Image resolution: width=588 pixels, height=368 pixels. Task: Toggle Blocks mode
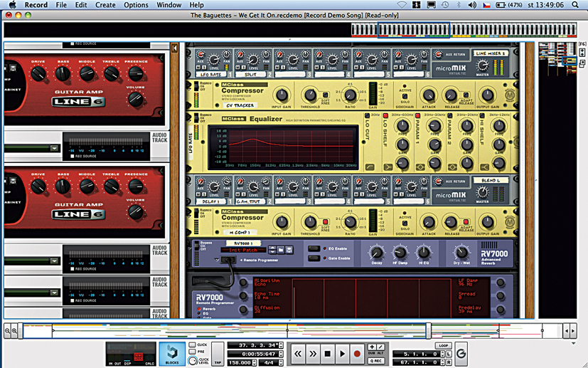click(x=172, y=354)
